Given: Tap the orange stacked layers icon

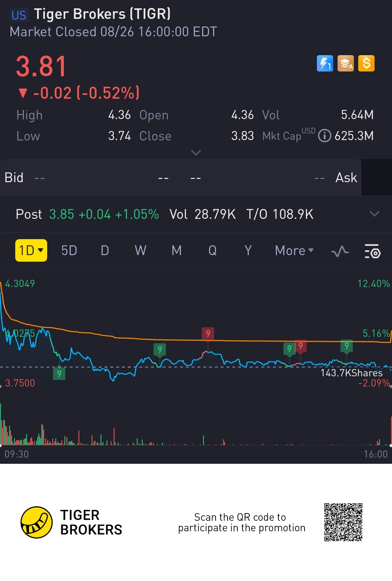Looking at the screenshot, I should [x=346, y=64].
